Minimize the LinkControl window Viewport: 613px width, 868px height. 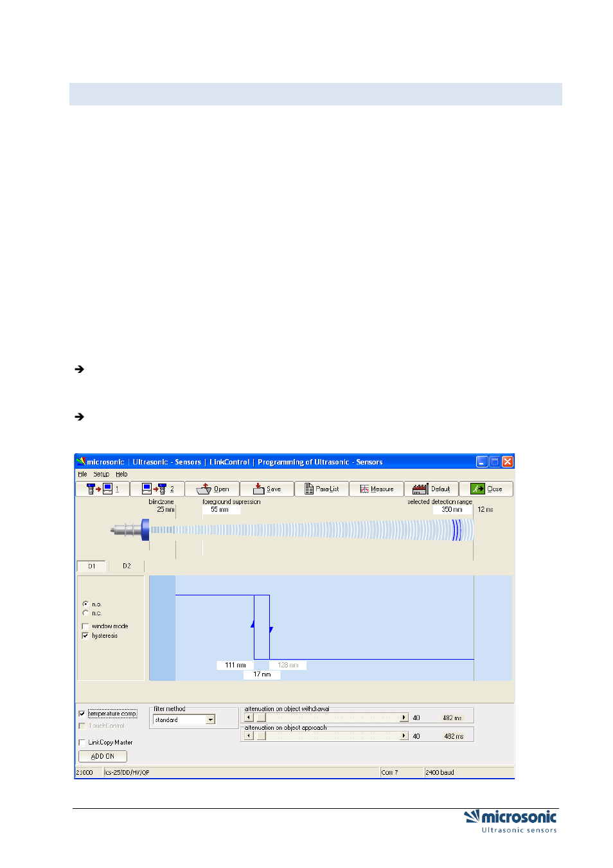pyautogui.click(x=482, y=462)
